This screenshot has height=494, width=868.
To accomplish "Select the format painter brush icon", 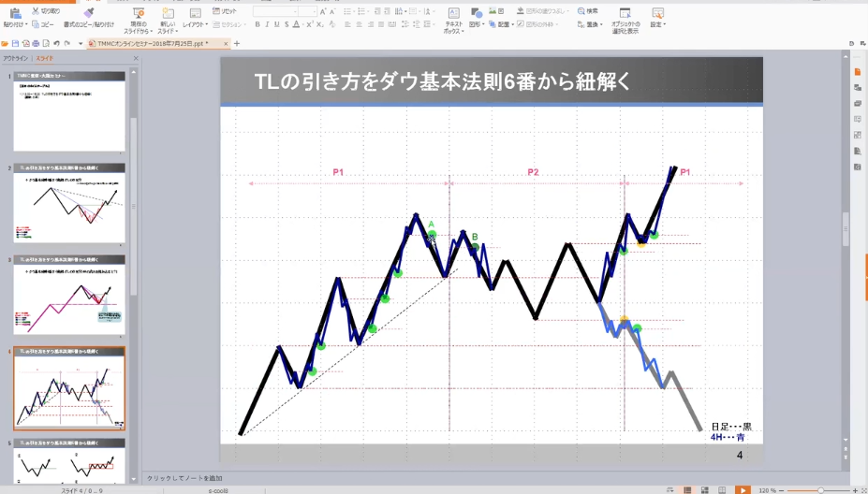I will click(88, 13).
